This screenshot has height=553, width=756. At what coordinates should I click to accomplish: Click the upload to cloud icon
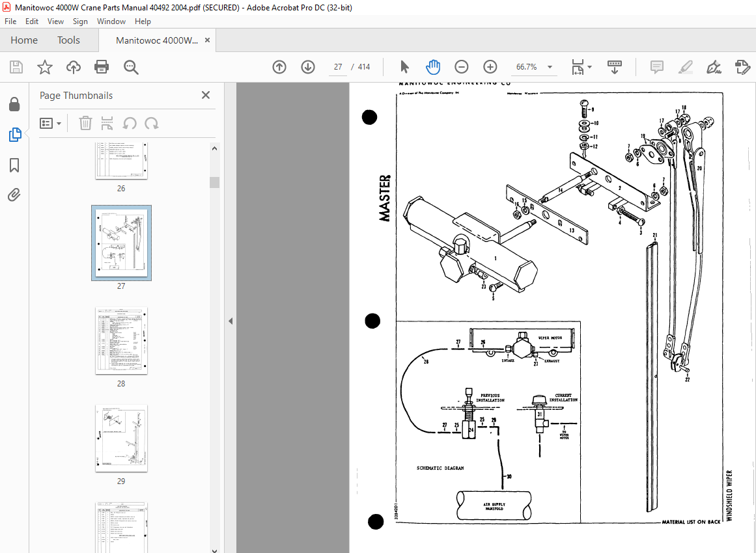tap(74, 67)
